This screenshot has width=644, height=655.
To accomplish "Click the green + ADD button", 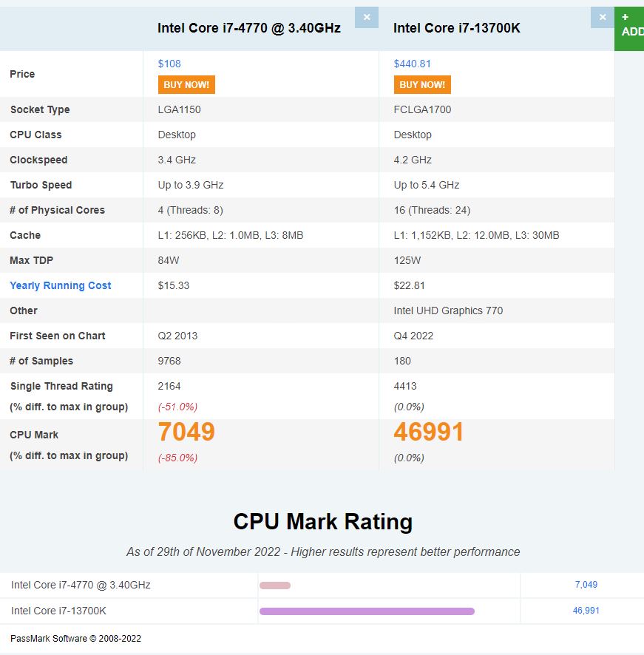I will point(630,24).
